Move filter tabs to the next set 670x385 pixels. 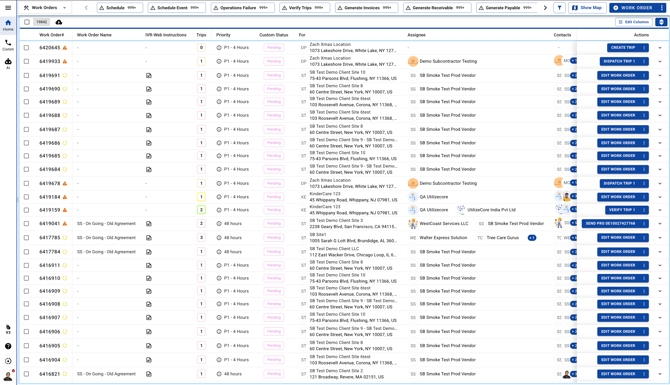[x=545, y=8]
